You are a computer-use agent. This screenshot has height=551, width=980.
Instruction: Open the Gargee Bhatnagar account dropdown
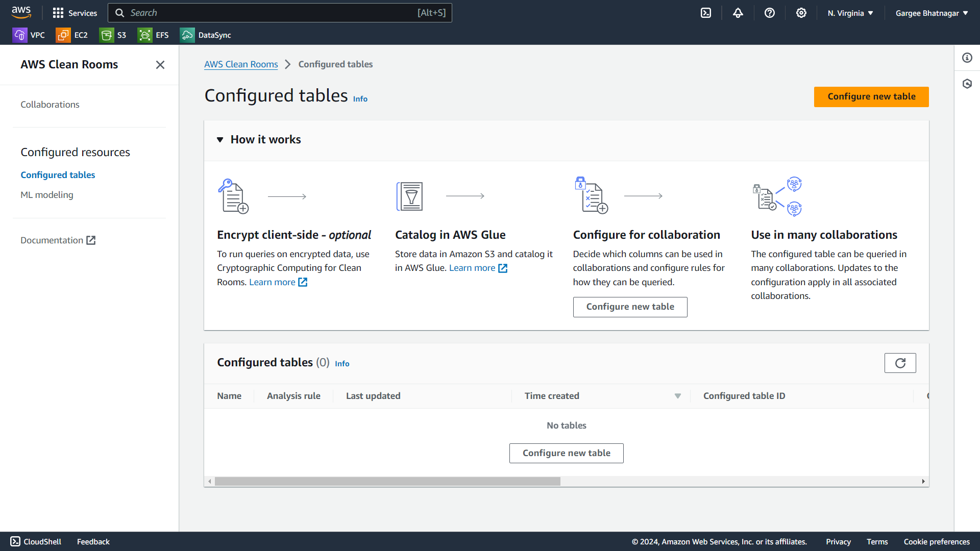(932, 13)
